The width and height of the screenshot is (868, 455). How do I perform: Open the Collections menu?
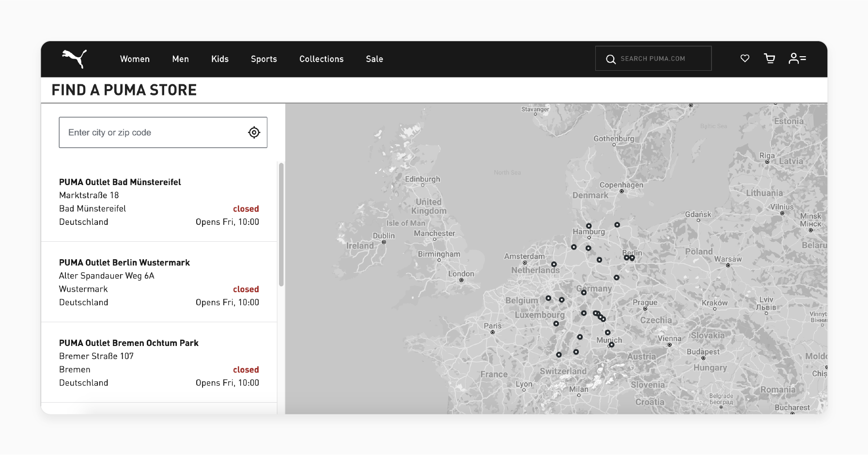click(x=322, y=59)
